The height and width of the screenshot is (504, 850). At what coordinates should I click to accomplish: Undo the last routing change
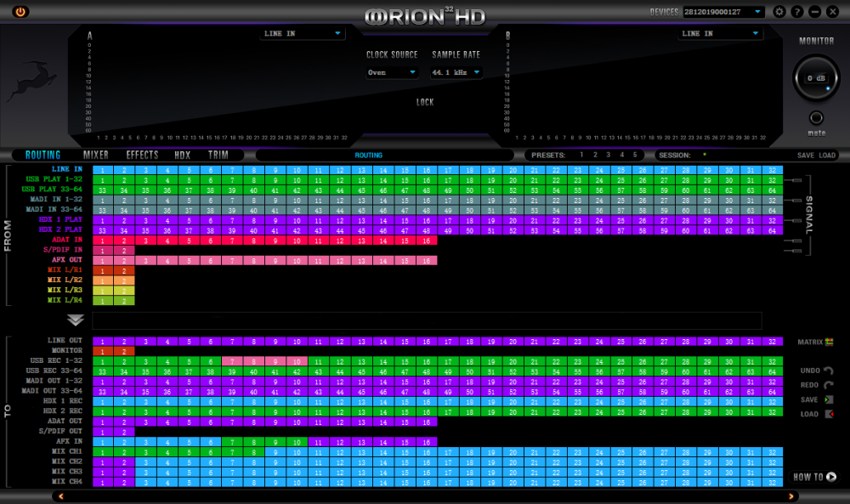tap(816, 371)
